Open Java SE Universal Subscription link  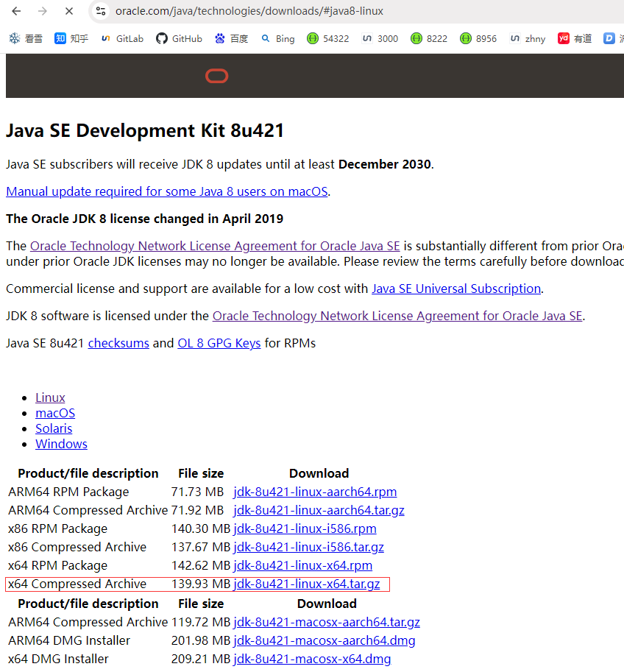(456, 289)
